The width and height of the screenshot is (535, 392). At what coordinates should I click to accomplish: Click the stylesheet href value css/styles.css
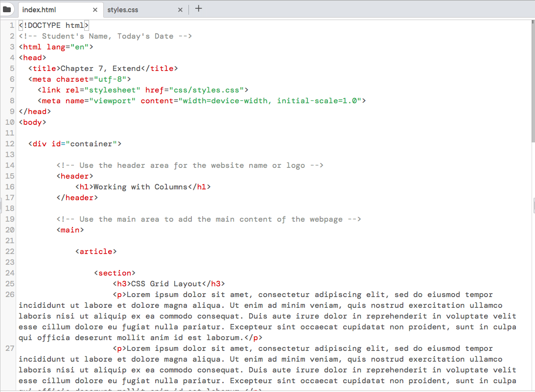click(206, 90)
